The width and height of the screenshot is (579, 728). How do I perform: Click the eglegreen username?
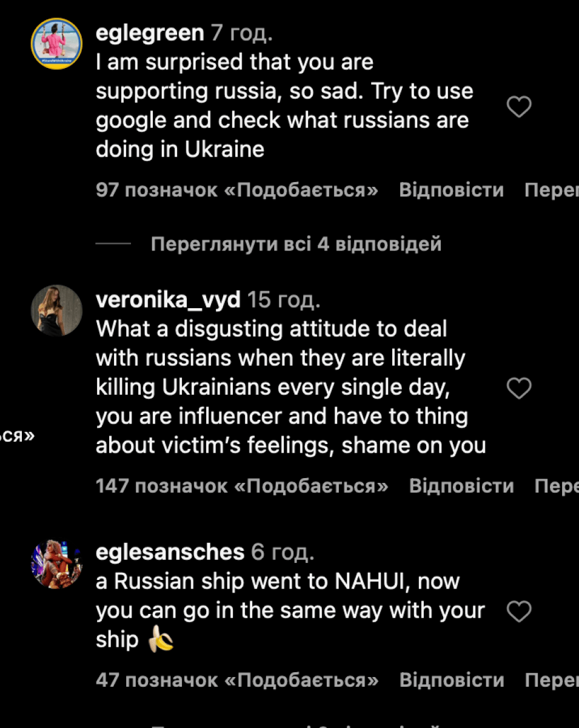(150, 33)
